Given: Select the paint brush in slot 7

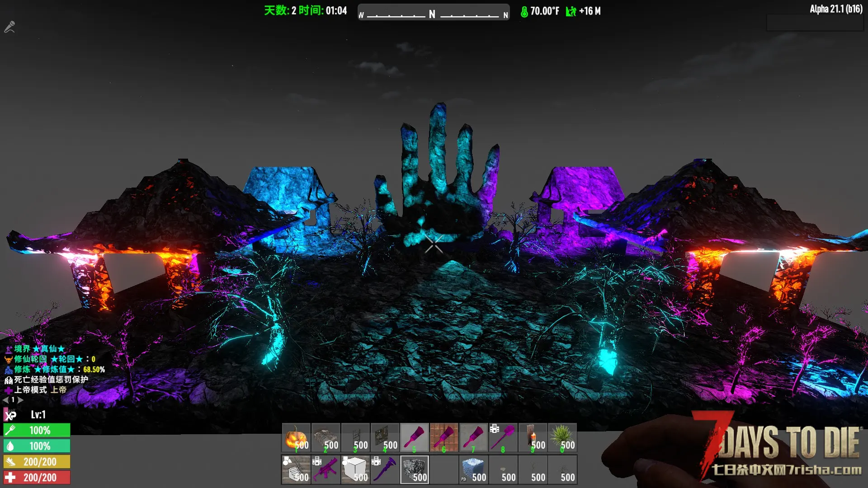Looking at the screenshot, I should pyautogui.click(x=473, y=437).
